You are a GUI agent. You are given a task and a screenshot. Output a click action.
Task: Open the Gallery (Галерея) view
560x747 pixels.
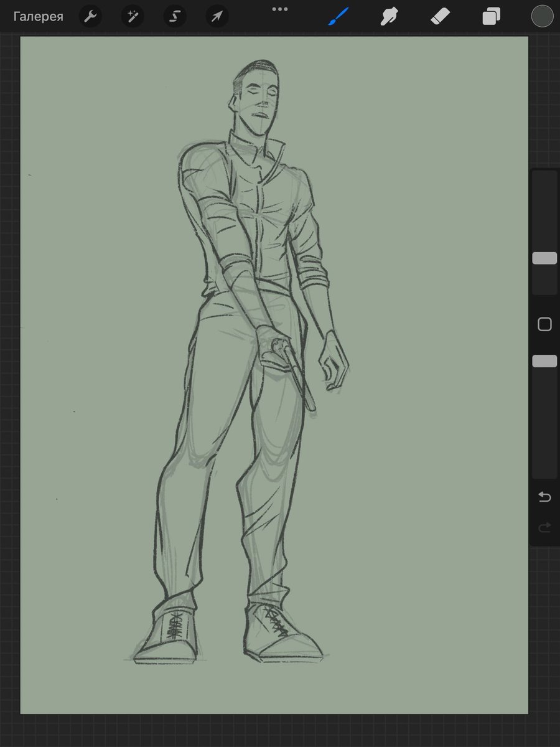tap(39, 17)
